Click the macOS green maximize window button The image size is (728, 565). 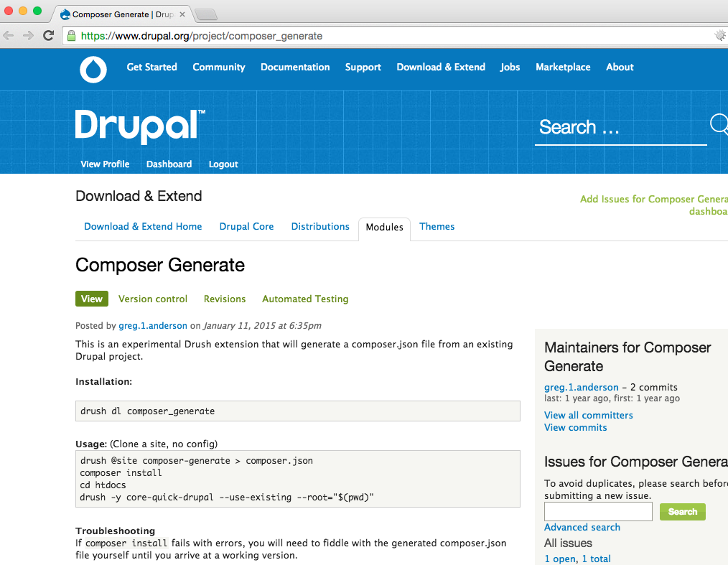pos(37,11)
